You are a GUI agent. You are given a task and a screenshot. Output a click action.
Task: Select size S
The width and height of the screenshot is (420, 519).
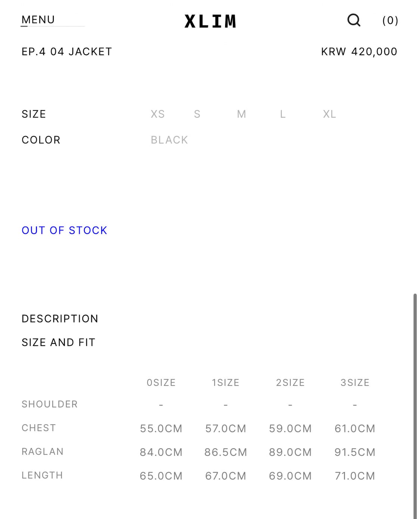coord(197,114)
